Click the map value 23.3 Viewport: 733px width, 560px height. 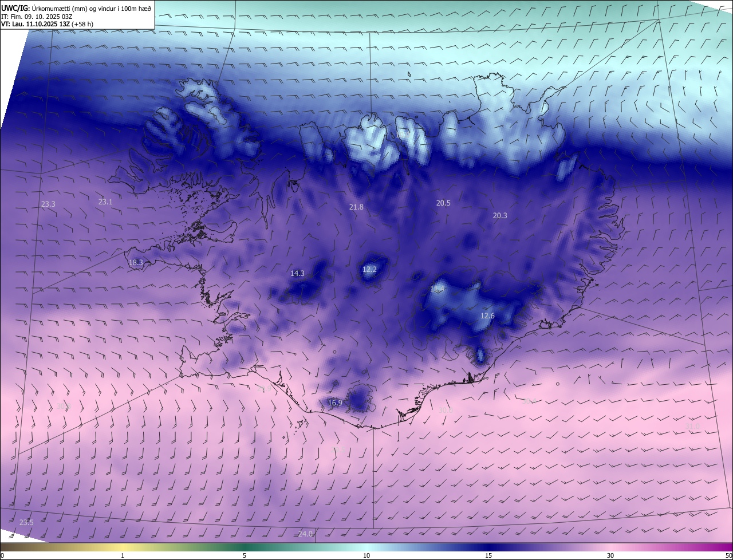(x=48, y=204)
